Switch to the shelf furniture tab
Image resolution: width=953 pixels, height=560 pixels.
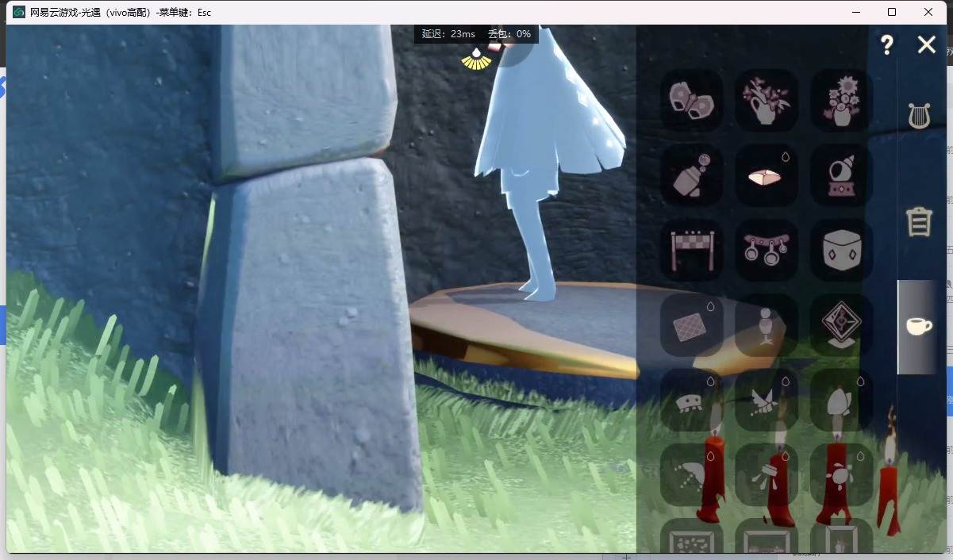tap(919, 221)
